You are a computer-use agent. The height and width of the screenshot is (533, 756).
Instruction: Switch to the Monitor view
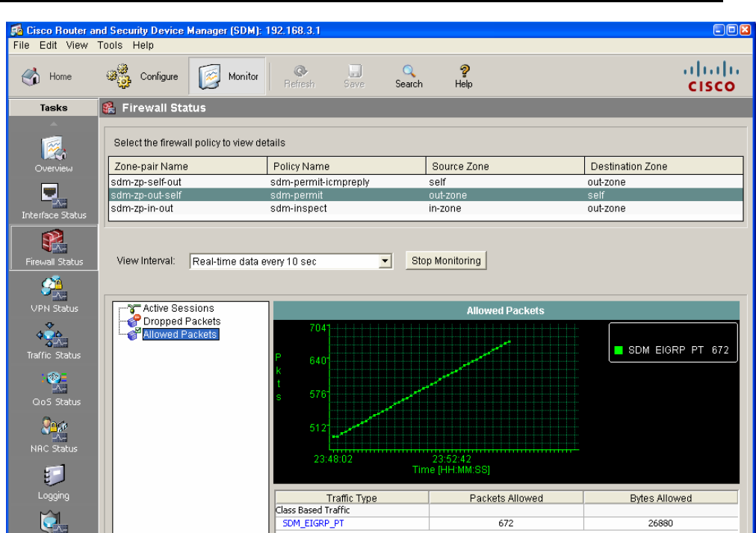click(x=227, y=76)
